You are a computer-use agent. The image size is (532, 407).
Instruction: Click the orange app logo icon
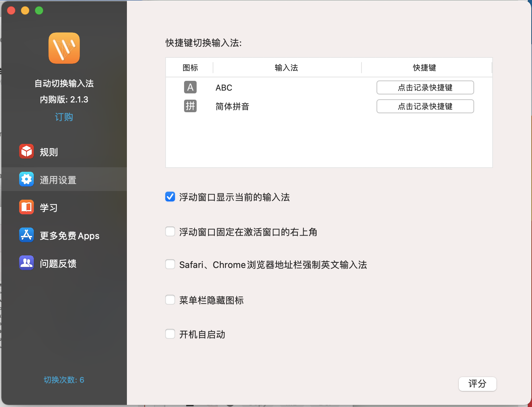pyautogui.click(x=64, y=48)
